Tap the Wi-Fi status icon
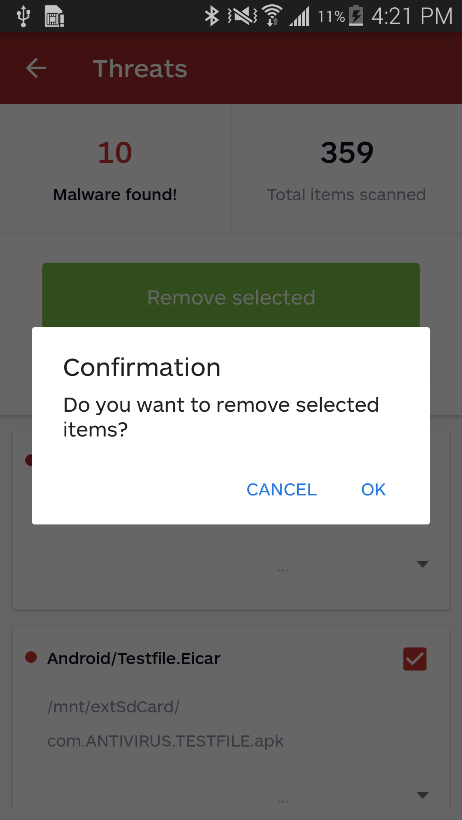 272,16
